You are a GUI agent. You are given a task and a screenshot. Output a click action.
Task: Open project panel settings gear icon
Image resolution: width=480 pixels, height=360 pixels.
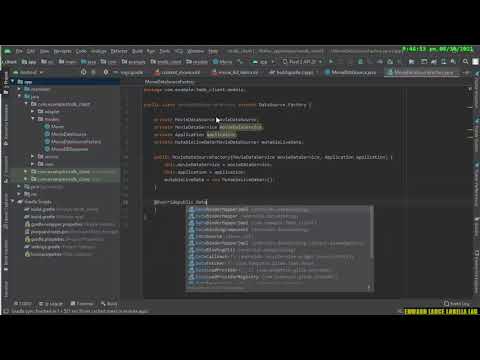point(106,72)
